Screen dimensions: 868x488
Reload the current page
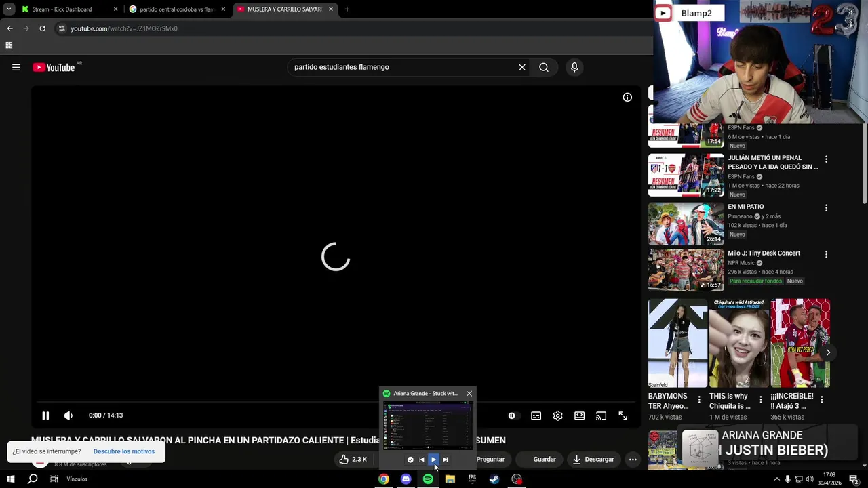coord(42,28)
